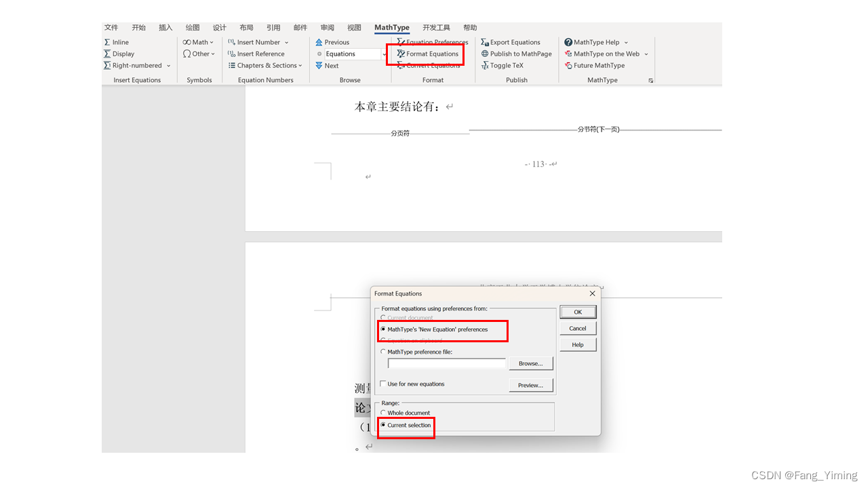Viewport: 868px width, 488px height.
Task: Click the 分节符(下一页) section break marker
Action: point(598,129)
